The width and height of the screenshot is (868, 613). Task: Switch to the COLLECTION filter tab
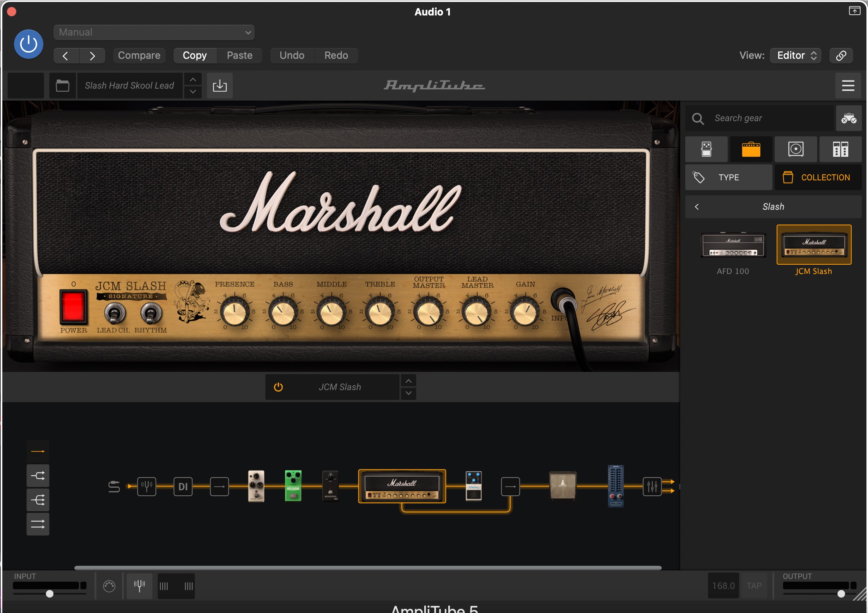click(x=818, y=177)
